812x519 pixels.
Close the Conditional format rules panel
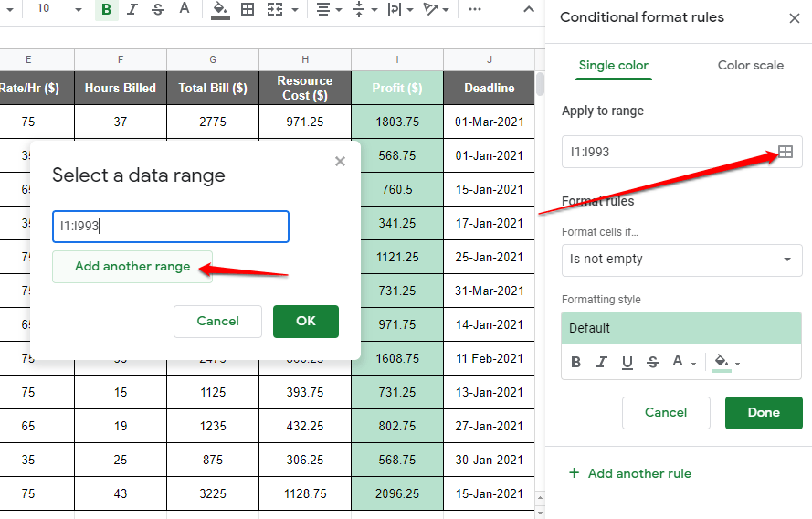795,18
